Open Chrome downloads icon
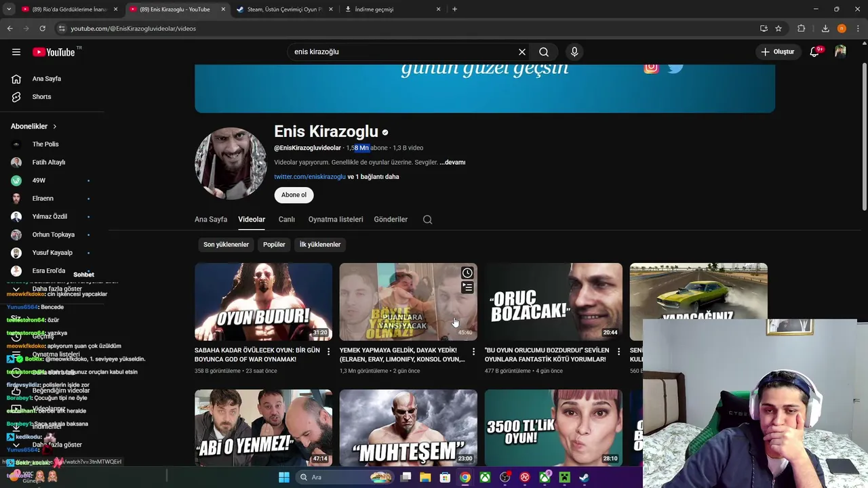Screen dimensions: 868x488 (x=825, y=28)
